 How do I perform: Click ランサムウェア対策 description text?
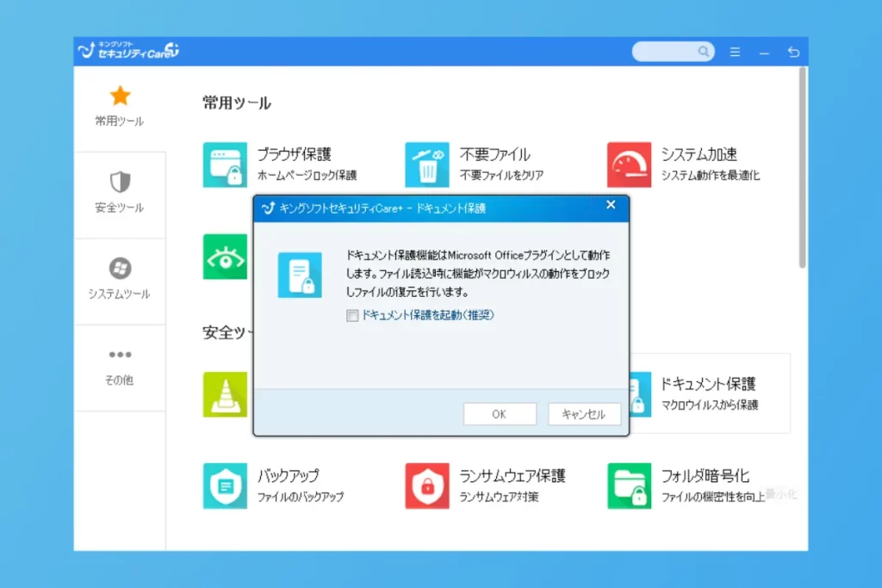(x=499, y=497)
